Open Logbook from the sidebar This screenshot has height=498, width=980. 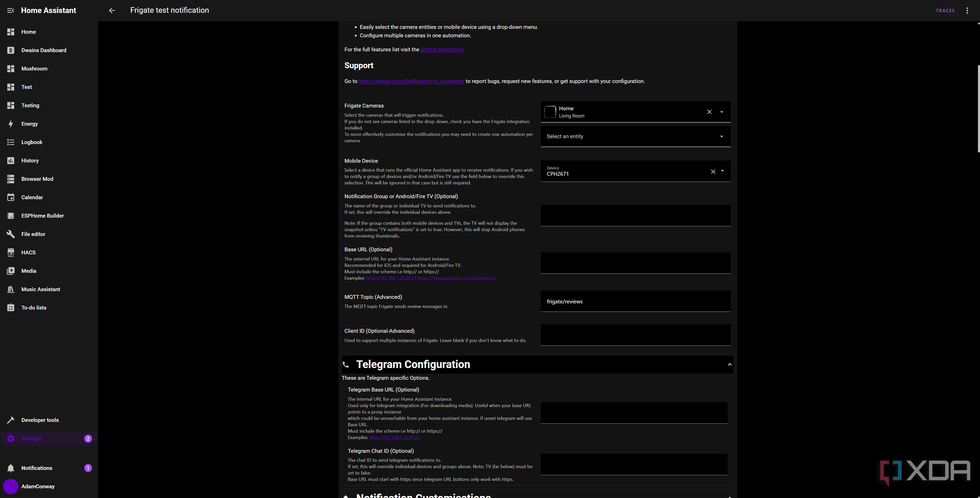pyautogui.click(x=49, y=142)
